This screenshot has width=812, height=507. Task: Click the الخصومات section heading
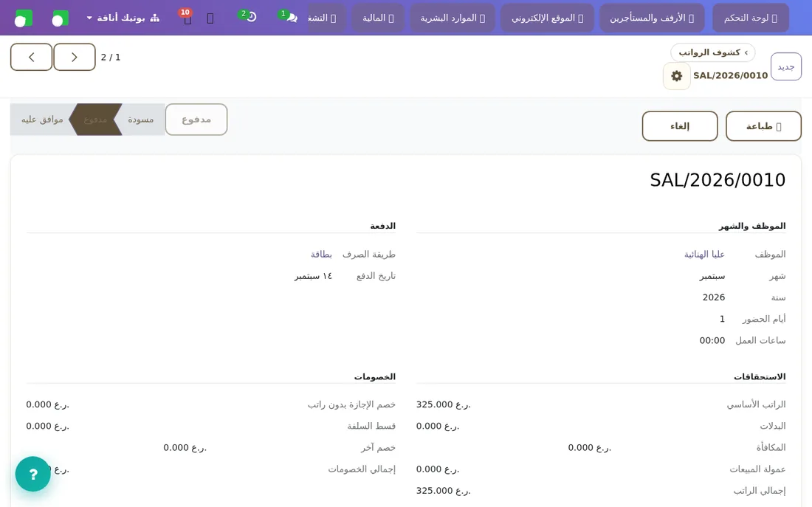click(x=375, y=376)
